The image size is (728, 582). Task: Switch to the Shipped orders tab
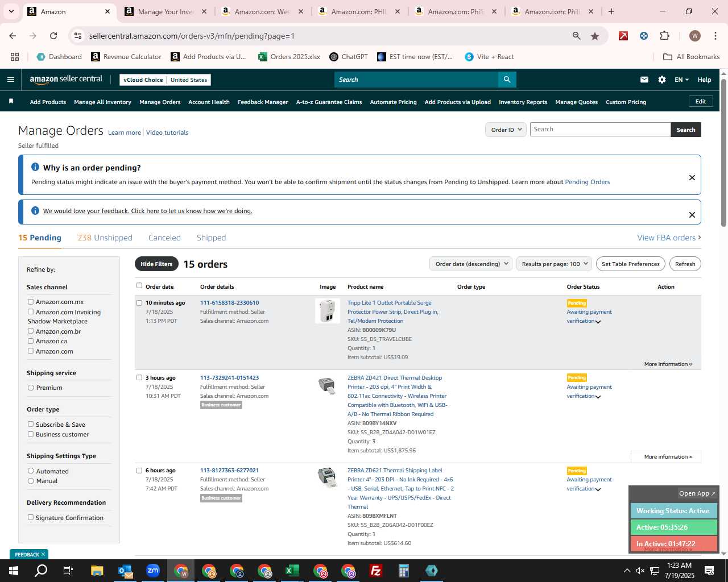point(211,238)
